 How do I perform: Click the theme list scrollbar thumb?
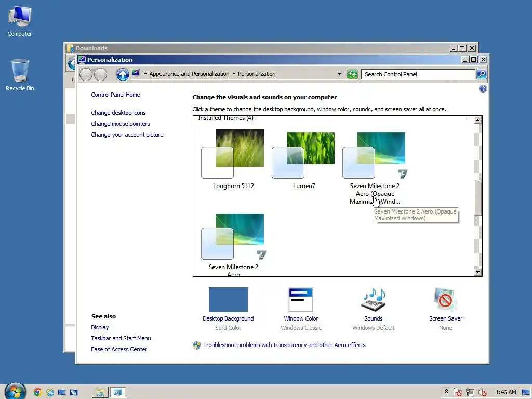tap(478, 197)
